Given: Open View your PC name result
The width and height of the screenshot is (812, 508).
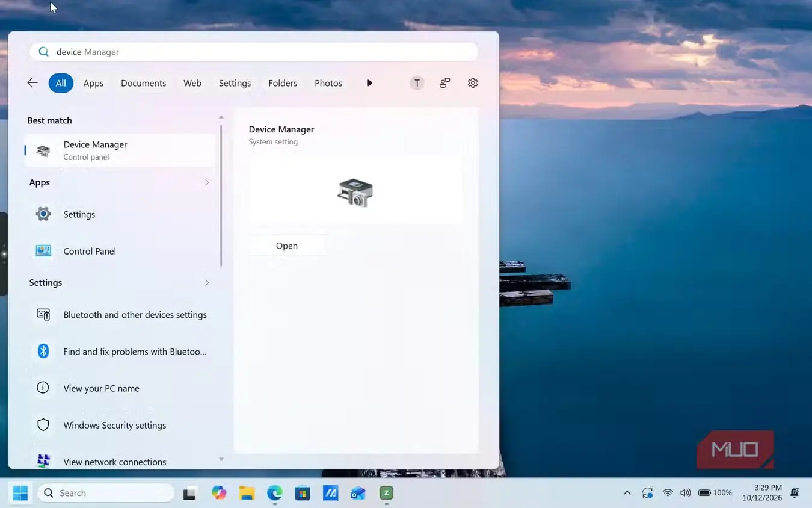Looking at the screenshot, I should 120,388.
